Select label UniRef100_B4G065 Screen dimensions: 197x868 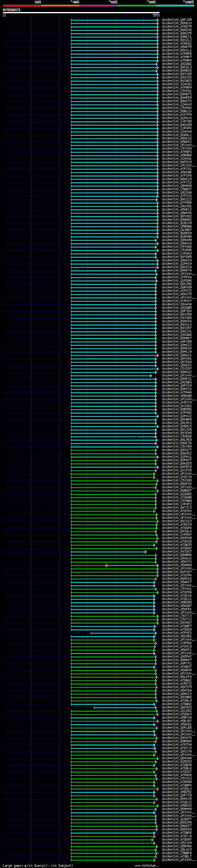point(177,125)
